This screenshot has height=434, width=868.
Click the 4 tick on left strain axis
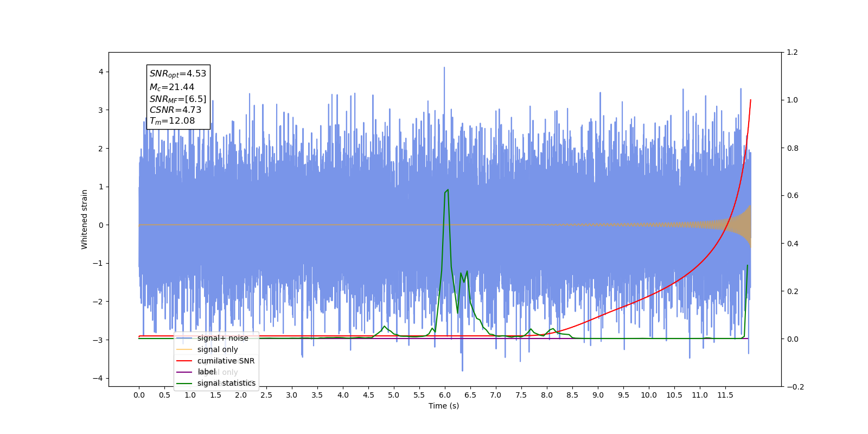point(101,72)
